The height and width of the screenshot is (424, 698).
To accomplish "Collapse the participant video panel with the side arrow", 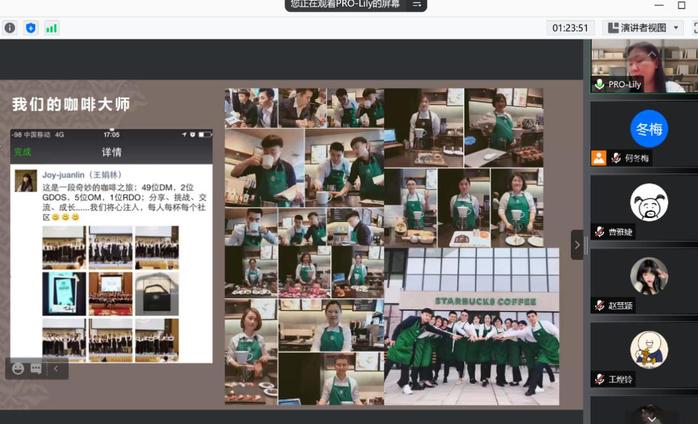I will point(577,245).
